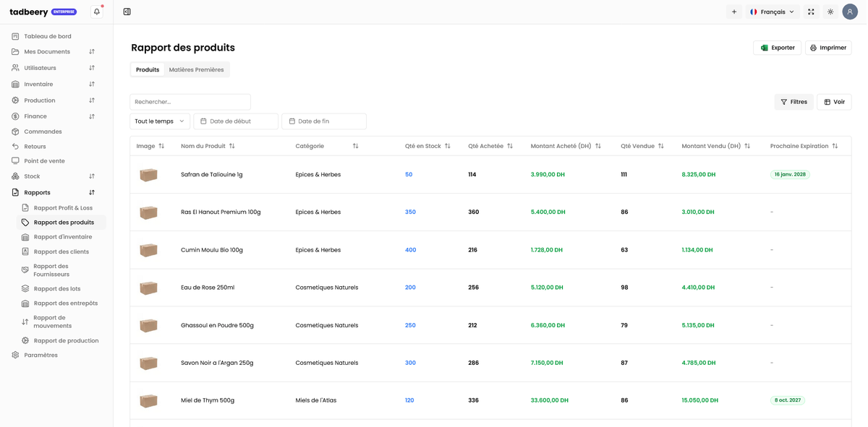Screen dimensions: 868x427
Task: Click the Date de début field
Action: tap(236, 121)
